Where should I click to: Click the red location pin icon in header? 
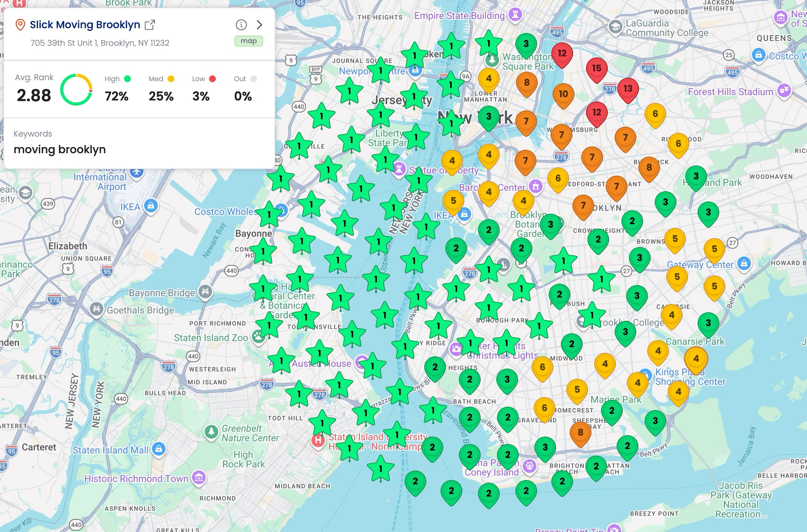[x=20, y=25]
